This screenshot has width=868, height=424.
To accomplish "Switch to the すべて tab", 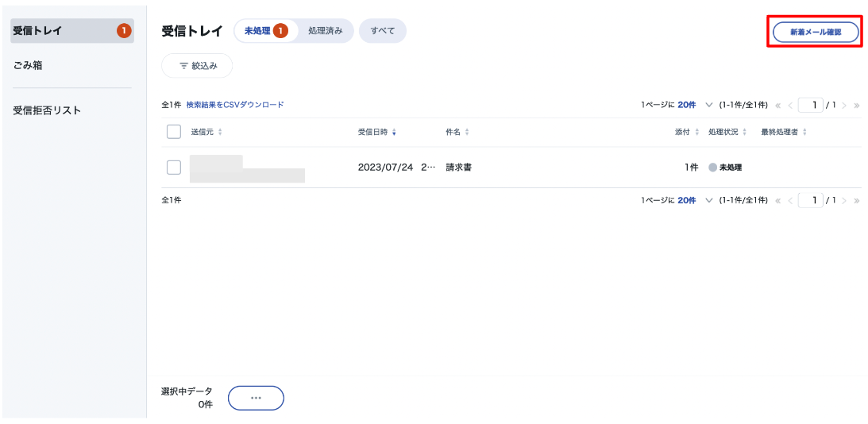I will (x=383, y=31).
